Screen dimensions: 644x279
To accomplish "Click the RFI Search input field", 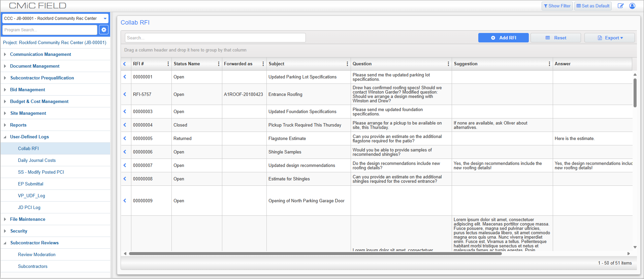I will [x=215, y=38].
